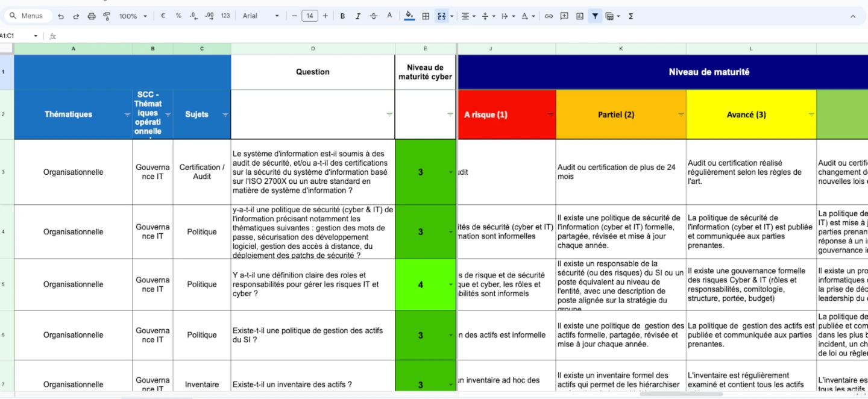
Task: Open the borders menu
Action: [x=426, y=16]
